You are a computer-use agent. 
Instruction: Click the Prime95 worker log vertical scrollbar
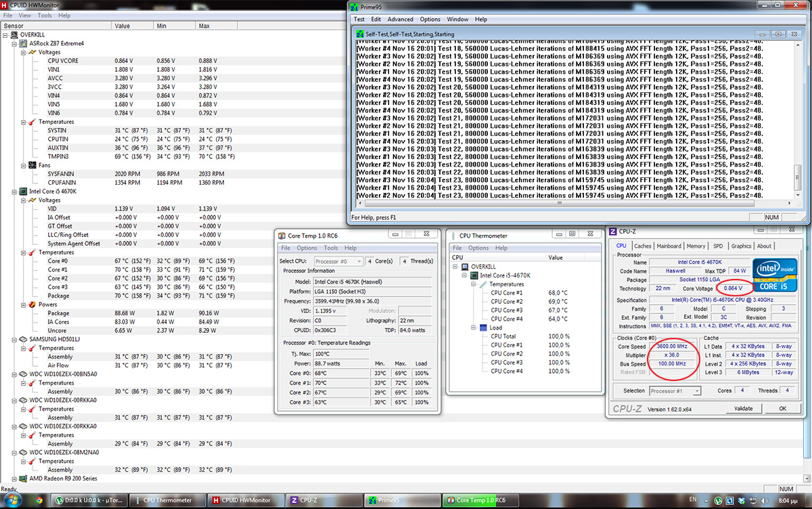(x=798, y=120)
